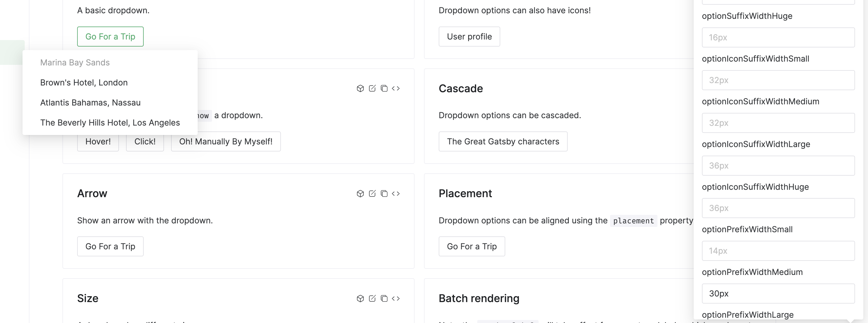Image resolution: width=868 pixels, height=323 pixels.
Task: Edit the Arrow demo on StackBlitz
Action: 372,194
